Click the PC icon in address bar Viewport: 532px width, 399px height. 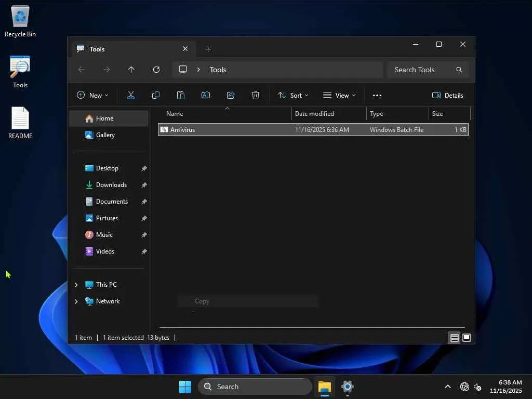183,70
